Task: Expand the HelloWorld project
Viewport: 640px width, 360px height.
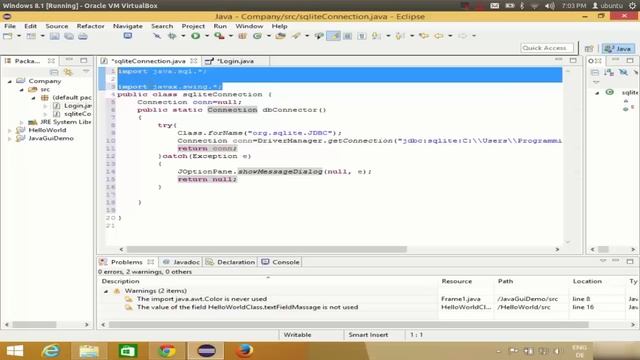Action: [10, 130]
